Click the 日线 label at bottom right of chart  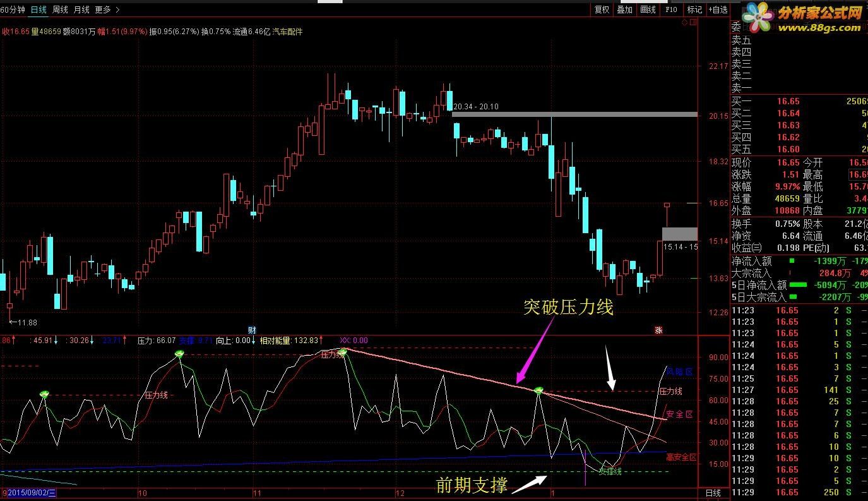(x=713, y=493)
